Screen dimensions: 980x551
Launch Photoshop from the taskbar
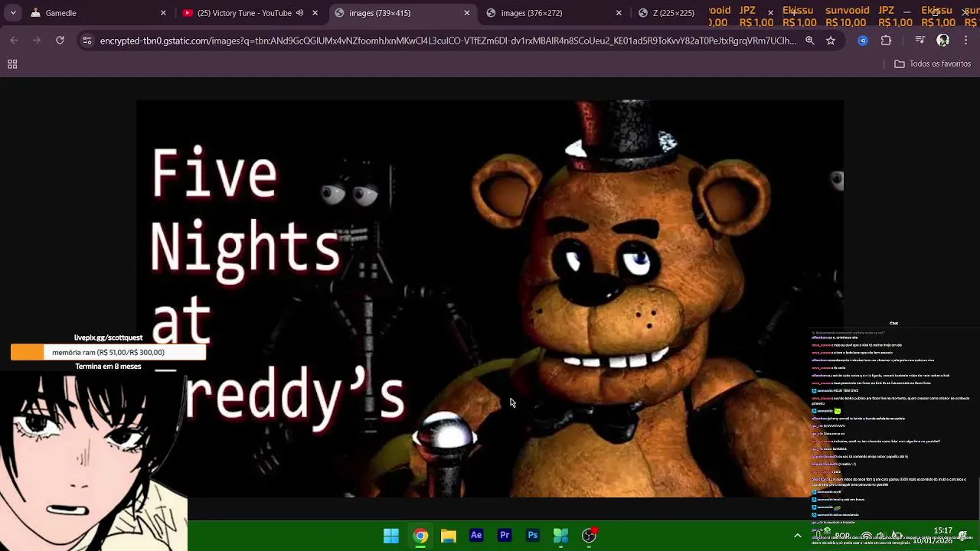point(533,536)
